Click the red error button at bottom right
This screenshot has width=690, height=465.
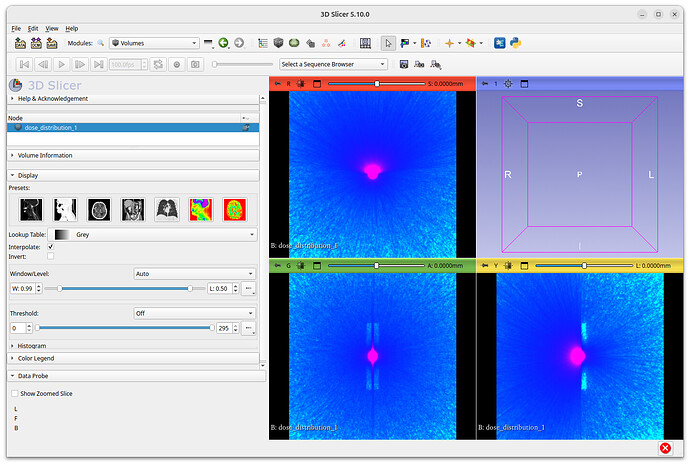(x=666, y=448)
